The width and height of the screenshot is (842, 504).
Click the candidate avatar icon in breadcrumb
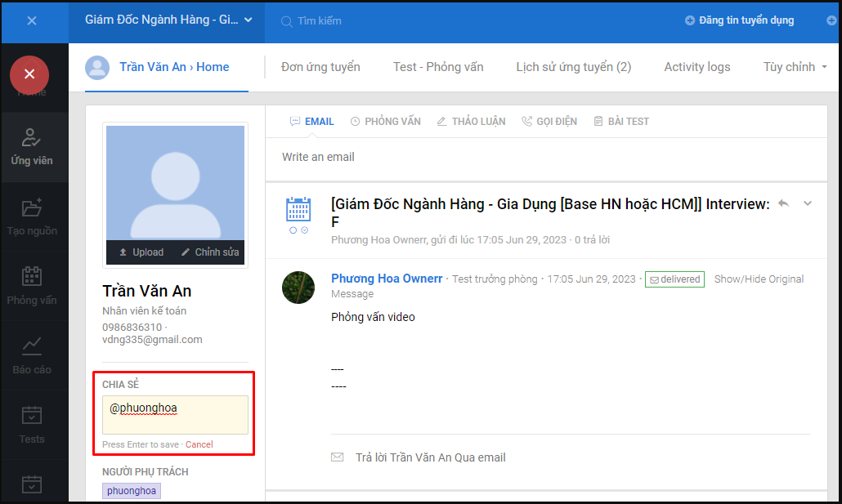coord(97,68)
